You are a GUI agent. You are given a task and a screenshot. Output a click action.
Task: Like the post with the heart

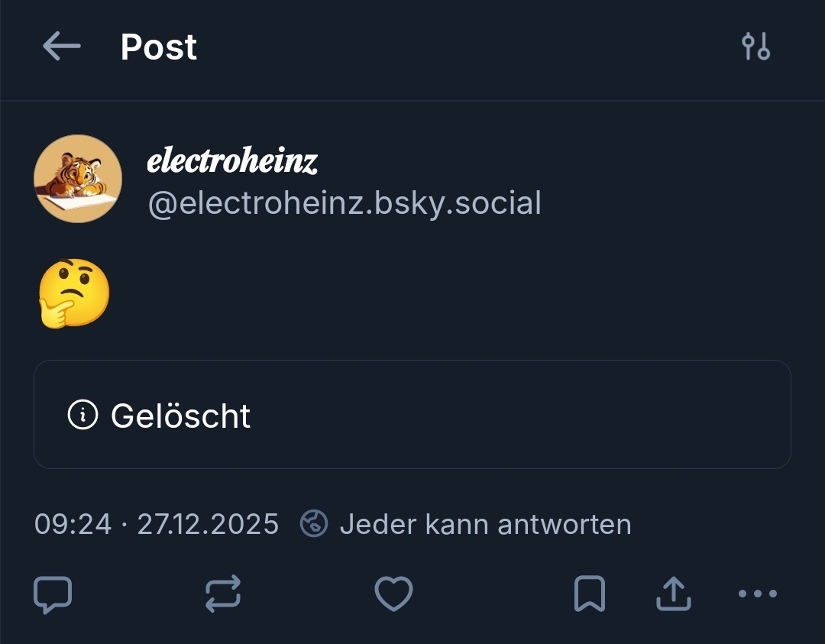(393, 594)
